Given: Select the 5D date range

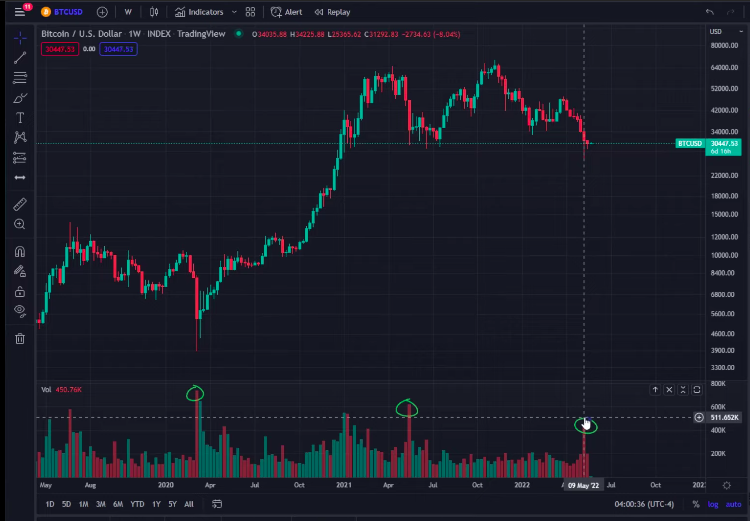Looking at the screenshot, I should click(66, 504).
